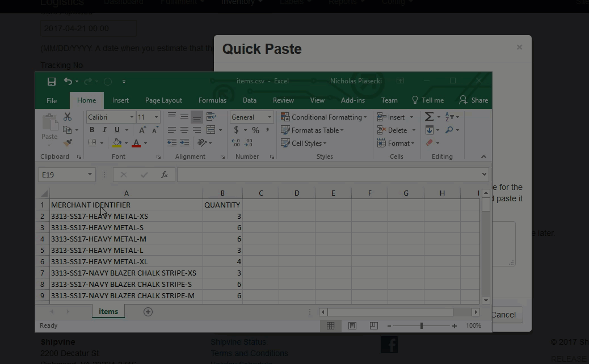
Task: Open Conditional Formatting dropdown
Action: (324, 117)
